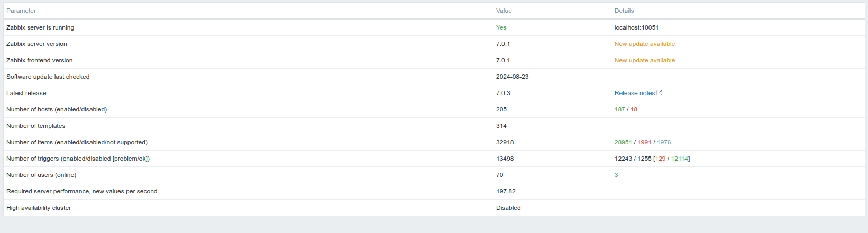Open enabled hosts count 187

click(x=620, y=109)
